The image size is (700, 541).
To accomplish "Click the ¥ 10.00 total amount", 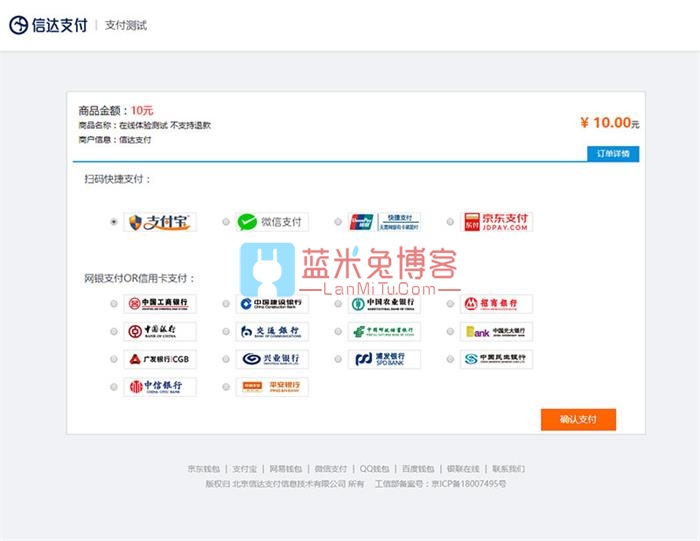I will (610, 122).
